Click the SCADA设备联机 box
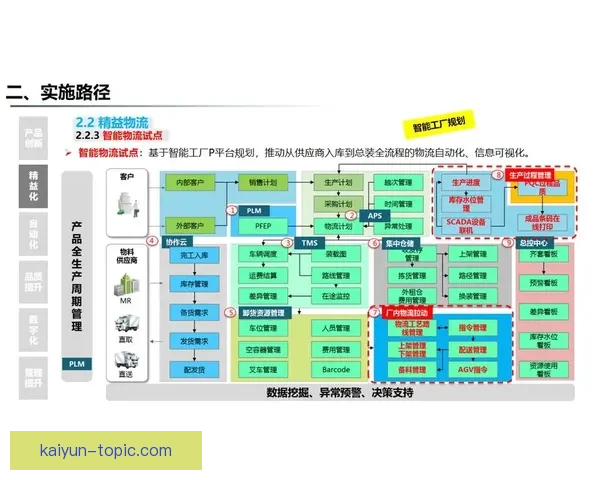The image size is (600, 480). point(466,226)
